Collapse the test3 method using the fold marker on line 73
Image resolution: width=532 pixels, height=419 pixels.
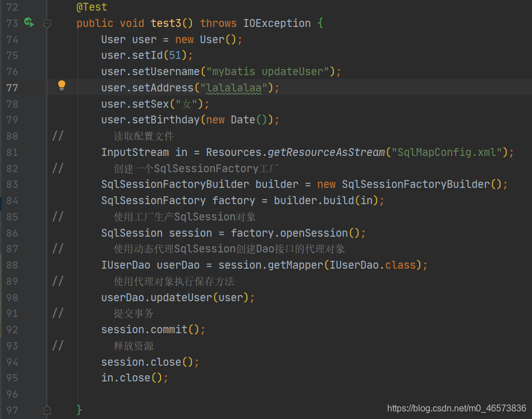click(x=47, y=24)
